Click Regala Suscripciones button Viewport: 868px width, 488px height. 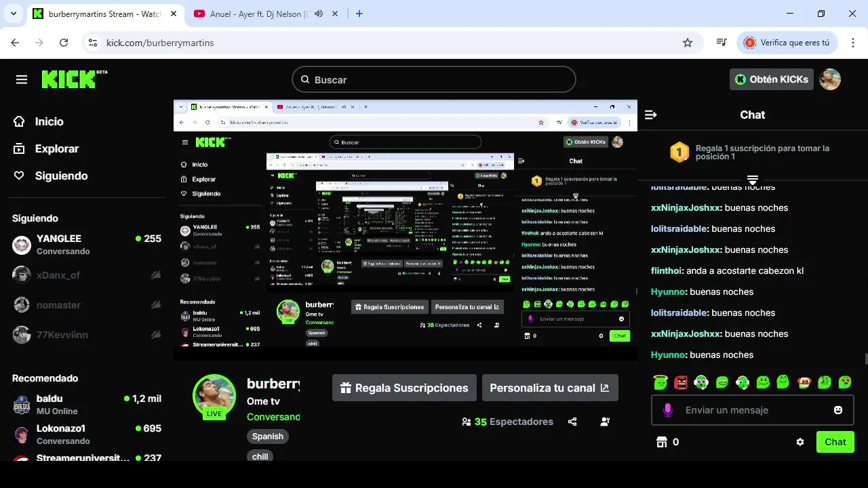coord(404,388)
